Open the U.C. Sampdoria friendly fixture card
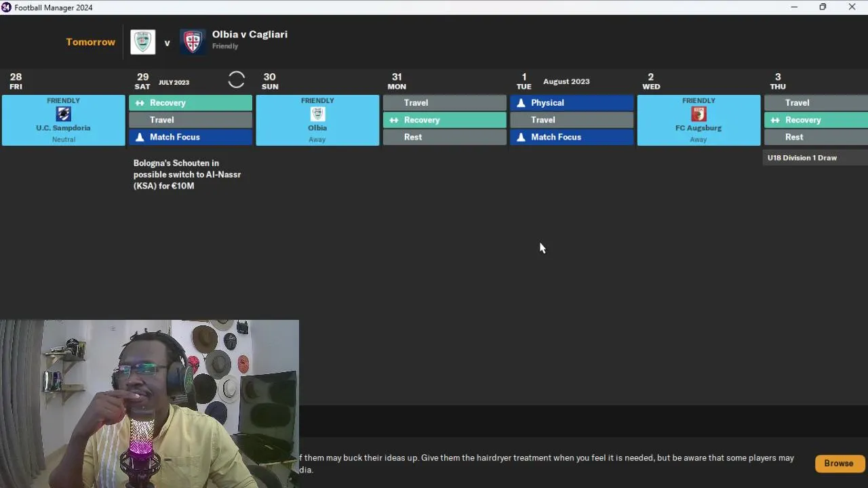 pyautogui.click(x=63, y=120)
